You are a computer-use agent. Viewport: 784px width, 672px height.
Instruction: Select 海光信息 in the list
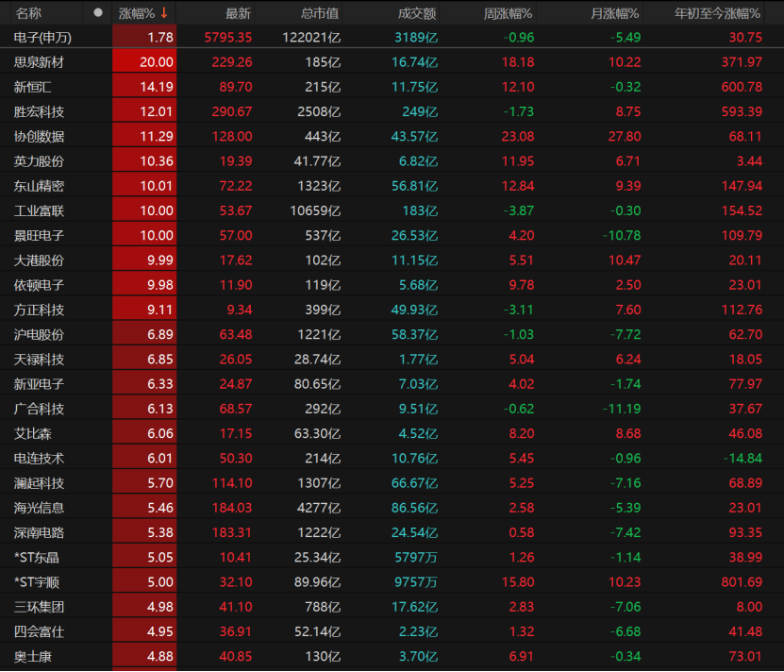point(40,508)
